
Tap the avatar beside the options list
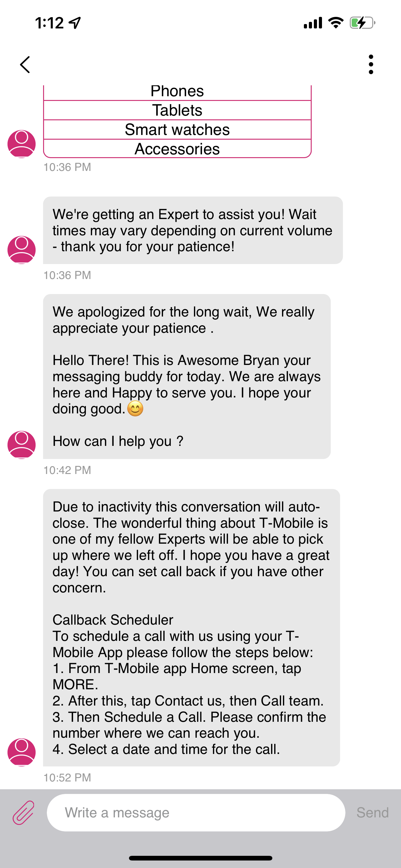click(21, 144)
